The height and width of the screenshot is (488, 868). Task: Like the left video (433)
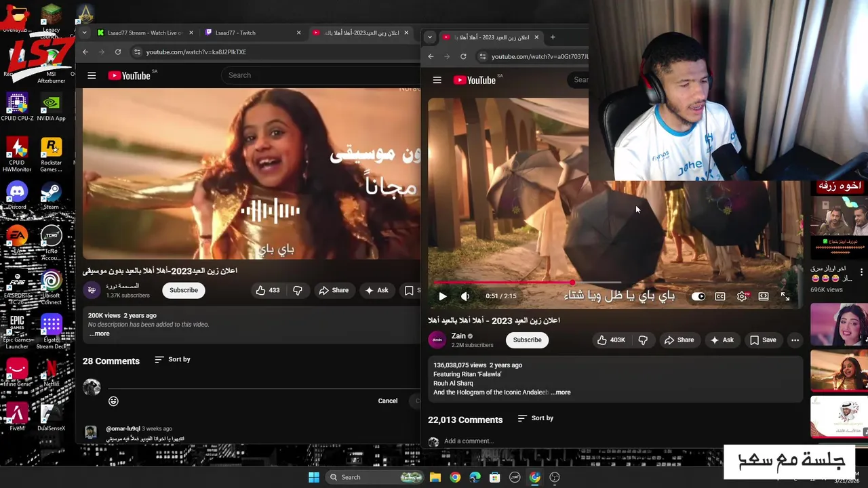coord(268,290)
